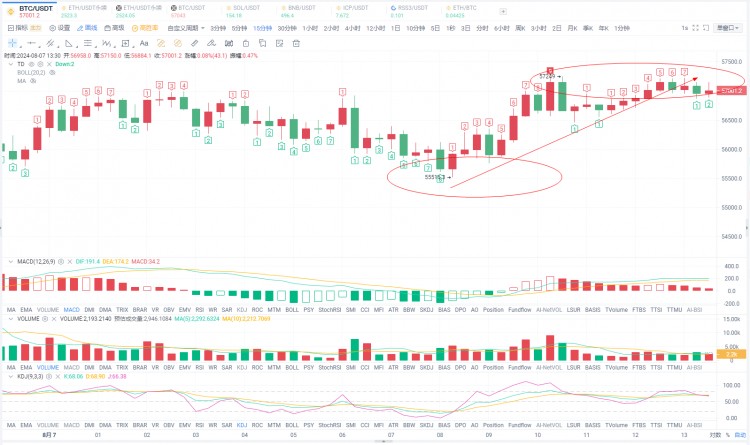Click the edit drawings notepad icon
750x445 pixels.
click(x=279, y=44)
